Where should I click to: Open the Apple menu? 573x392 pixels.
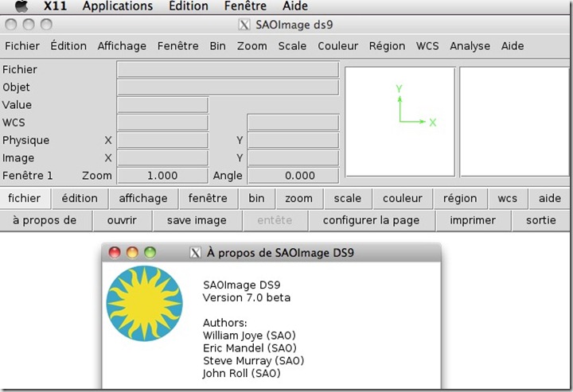coord(21,6)
